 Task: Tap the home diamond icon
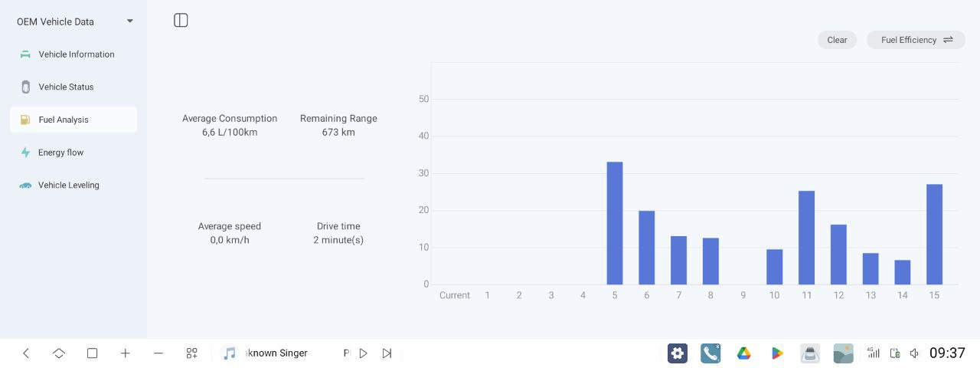[59, 353]
